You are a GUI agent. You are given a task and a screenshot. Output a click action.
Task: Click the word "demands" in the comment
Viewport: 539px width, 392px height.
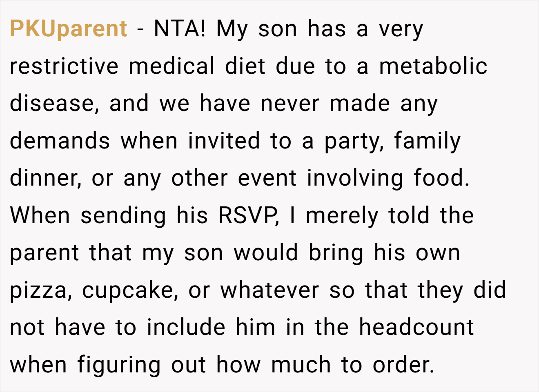pyautogui.click(x=60, y=141)
